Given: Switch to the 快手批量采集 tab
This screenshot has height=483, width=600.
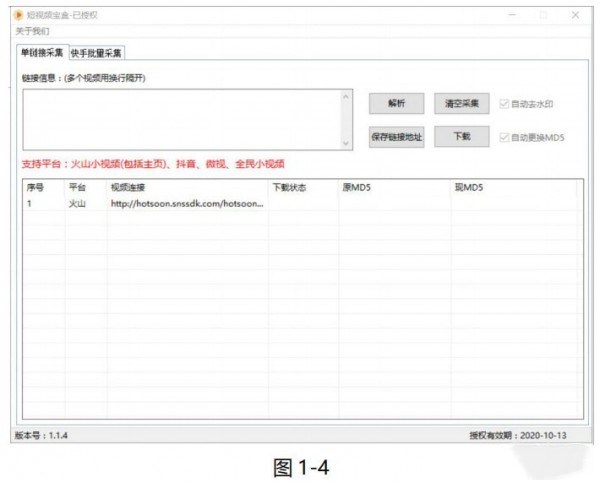Looking at the screenshot, I should click(x=96, y=53).
